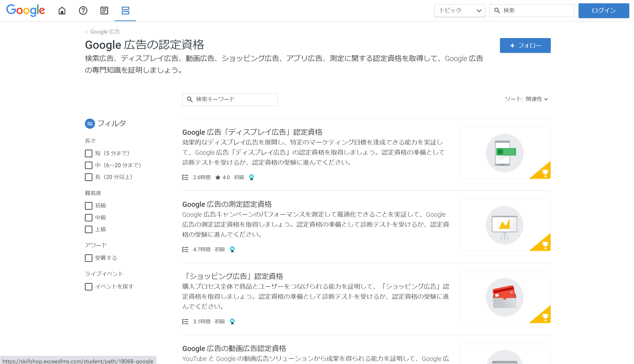Open the help question mark icon
634x364 pixels.
[83, 11]
